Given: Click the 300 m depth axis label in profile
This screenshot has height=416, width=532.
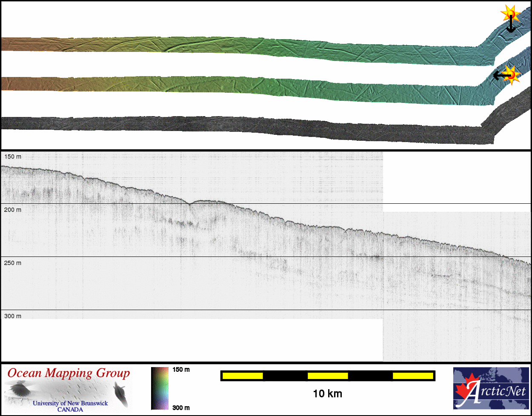Looking at the screenshot, I should point(13,316).
